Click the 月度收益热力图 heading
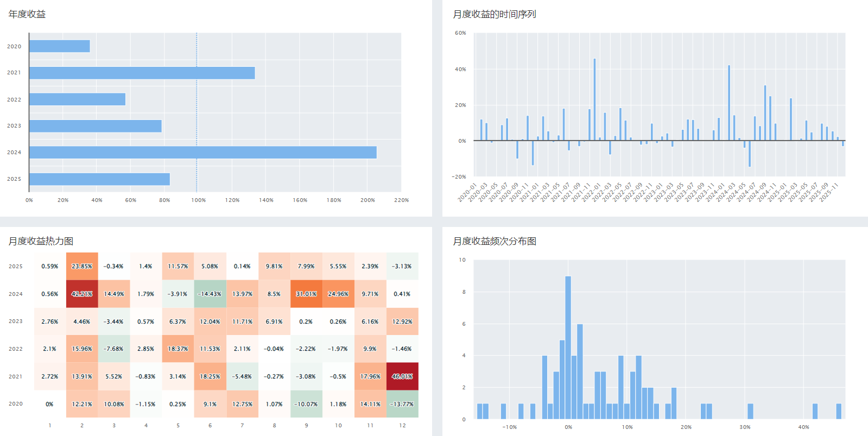 pos(41,241)
